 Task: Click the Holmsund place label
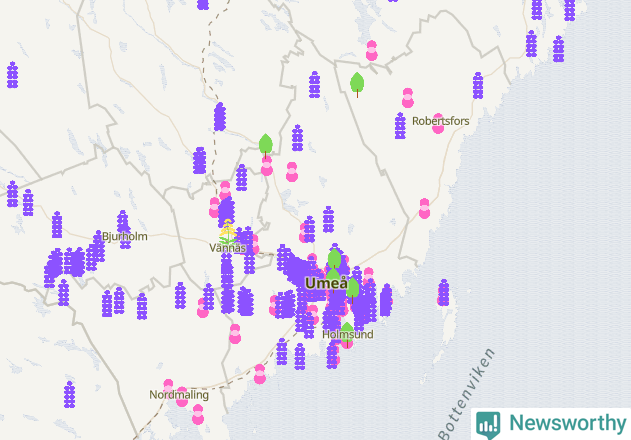(x=348, y=334)
